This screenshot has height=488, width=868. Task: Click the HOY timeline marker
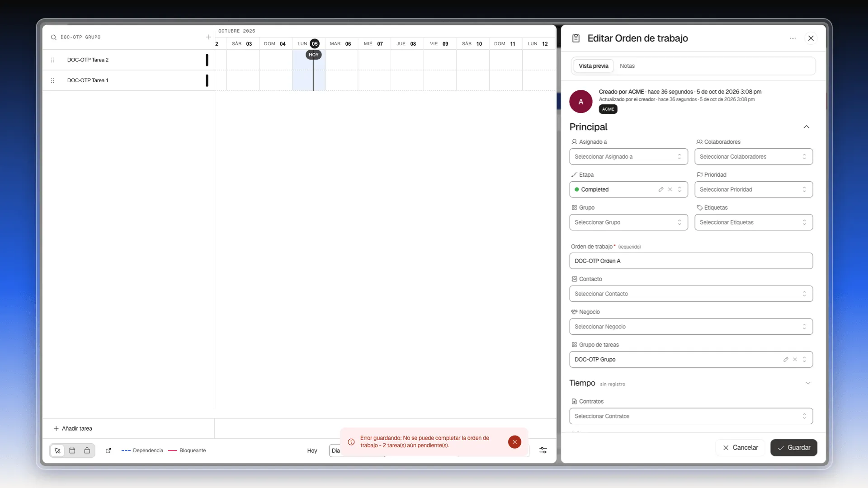[x=313, y=55]
